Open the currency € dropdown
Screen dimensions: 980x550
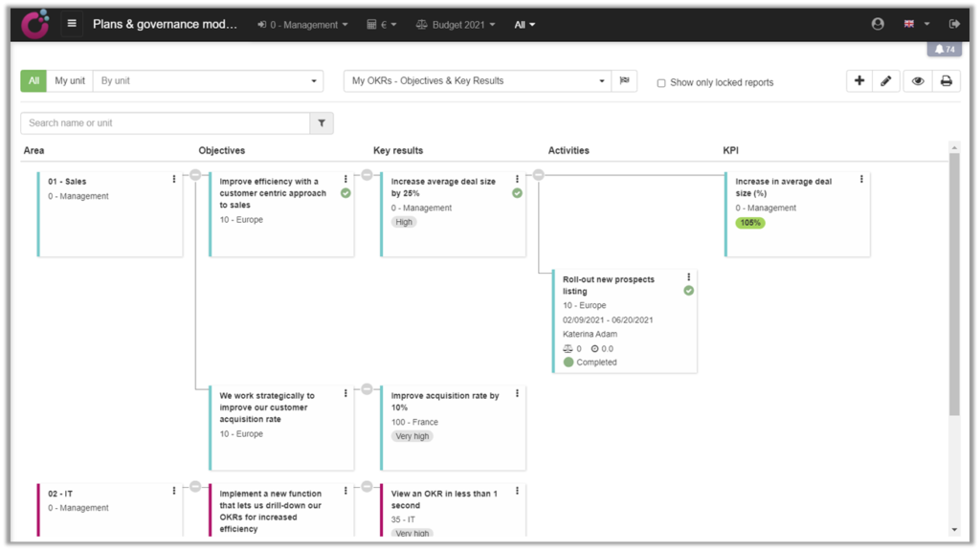pyautogui.click(x=382, y=25)
